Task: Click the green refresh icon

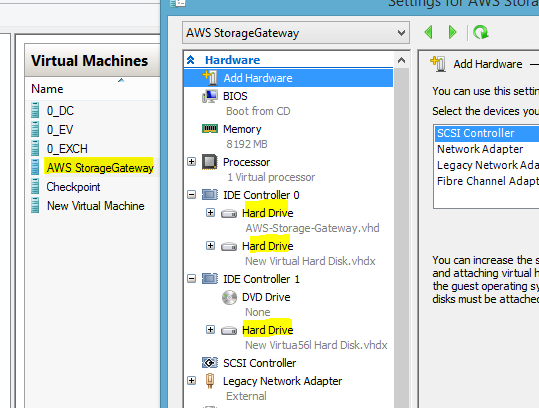Action: pyautogui.click(x=481, y=33)
